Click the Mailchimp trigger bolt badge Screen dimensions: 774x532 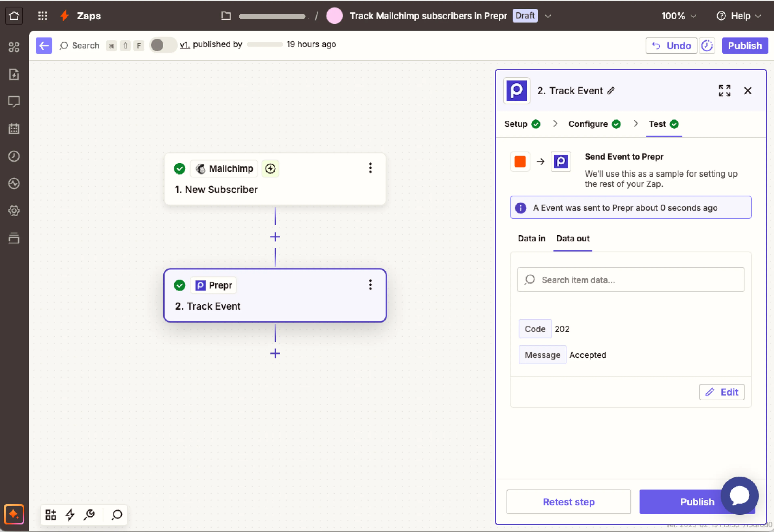(x=270, y=169)
